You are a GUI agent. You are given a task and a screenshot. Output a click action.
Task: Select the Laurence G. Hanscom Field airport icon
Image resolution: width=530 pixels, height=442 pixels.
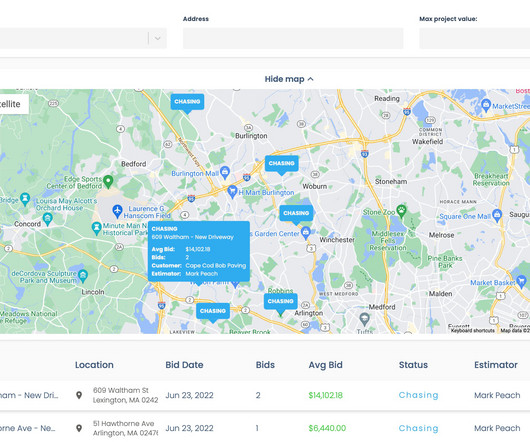(x=117, y=211)
